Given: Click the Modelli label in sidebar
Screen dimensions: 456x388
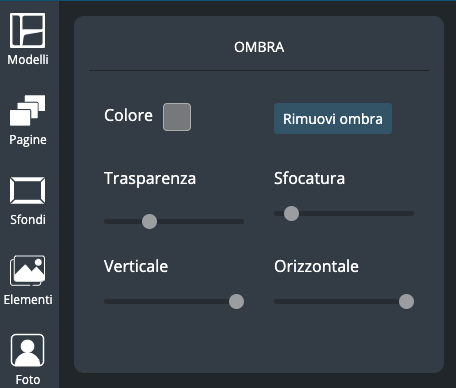Looking at the screenshot, I should (28, 60).
